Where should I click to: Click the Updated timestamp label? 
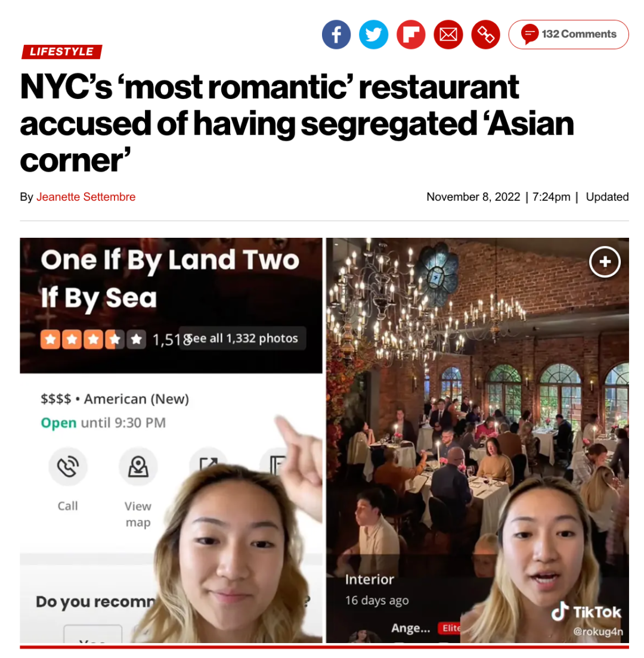tap(607, 197)
